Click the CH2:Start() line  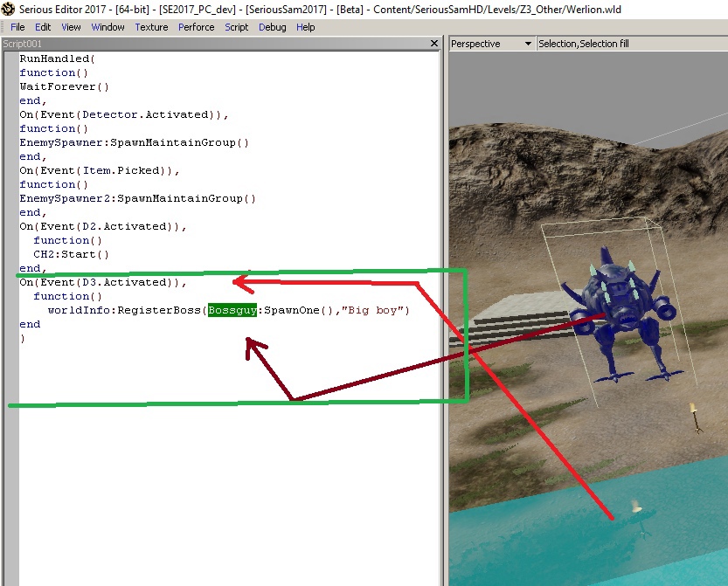tap(71, 254)
